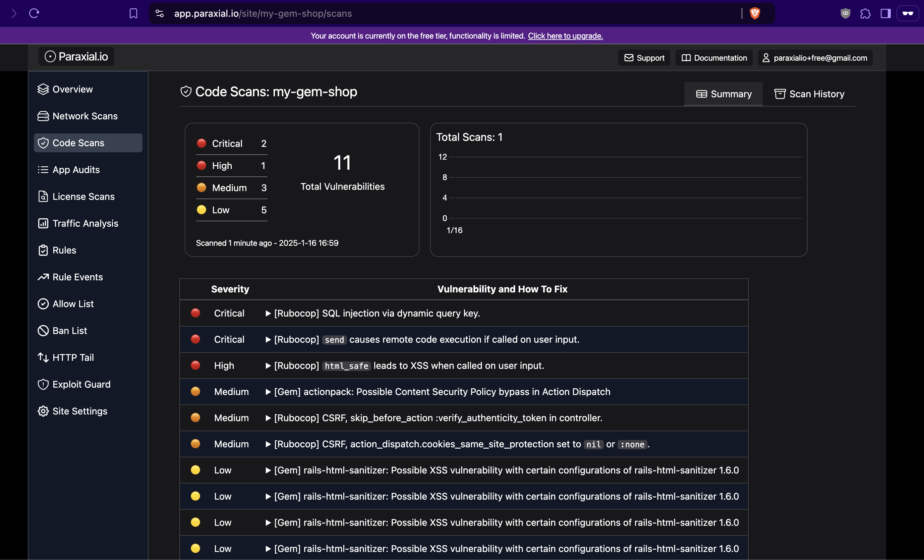The width and height of the screenshot is (924, 560).
Task: Open Rule Events trend icon
Action: click(43, 277)
